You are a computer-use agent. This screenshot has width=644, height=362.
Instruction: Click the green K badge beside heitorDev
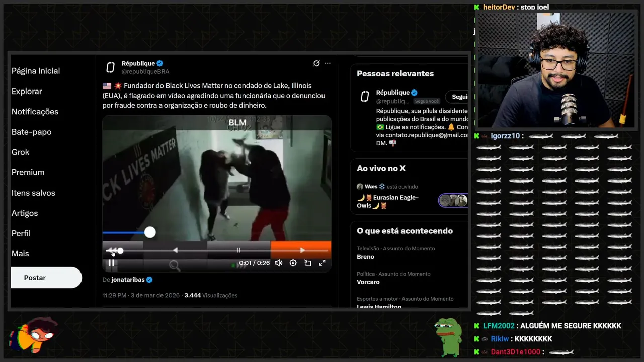coord(476,7)
